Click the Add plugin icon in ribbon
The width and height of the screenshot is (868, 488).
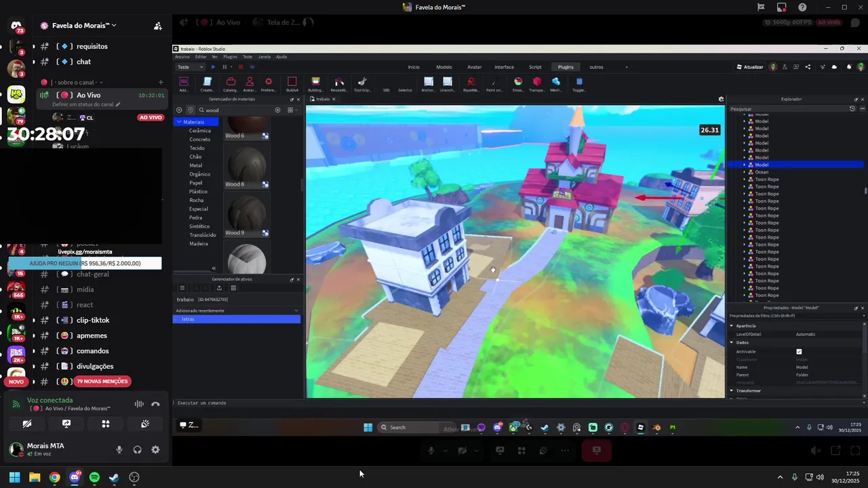tap(184, 82)
